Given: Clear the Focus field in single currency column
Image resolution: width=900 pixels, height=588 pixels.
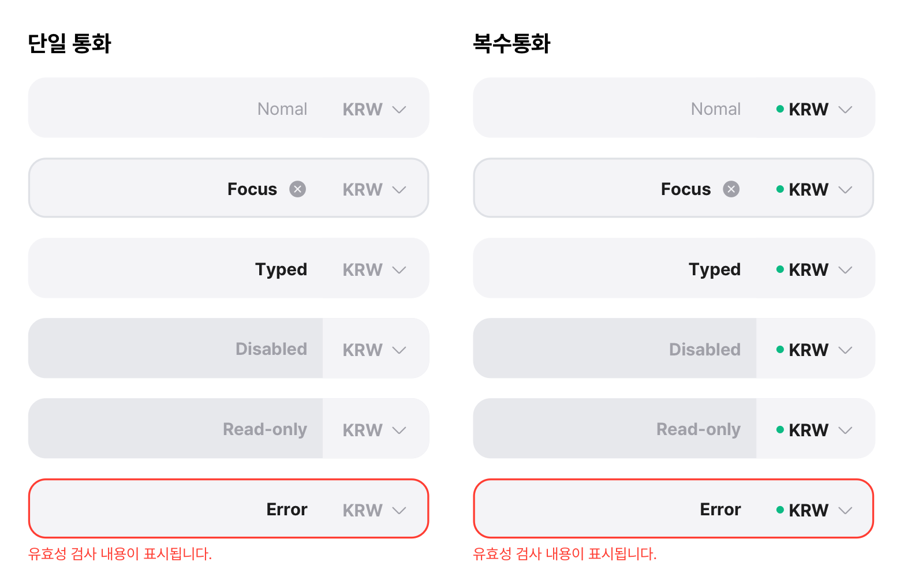Looking at the screenshot, I should [297, 189].
